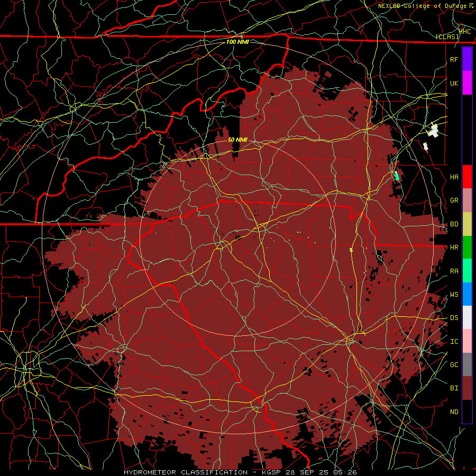Click the gray GC legend swatch
Viewport: 476px width, 476px height.
click(x=467, y=364)
